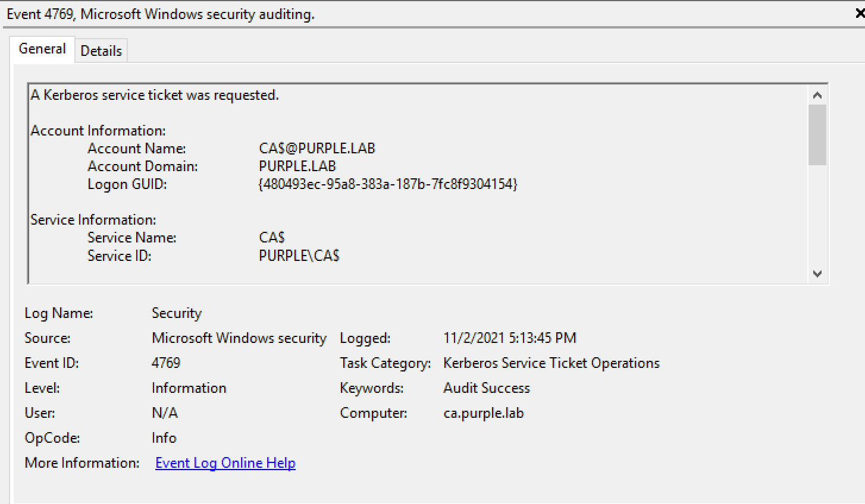Switch to the Details tab
865x504 pixels.
click(x=101, y=51)
